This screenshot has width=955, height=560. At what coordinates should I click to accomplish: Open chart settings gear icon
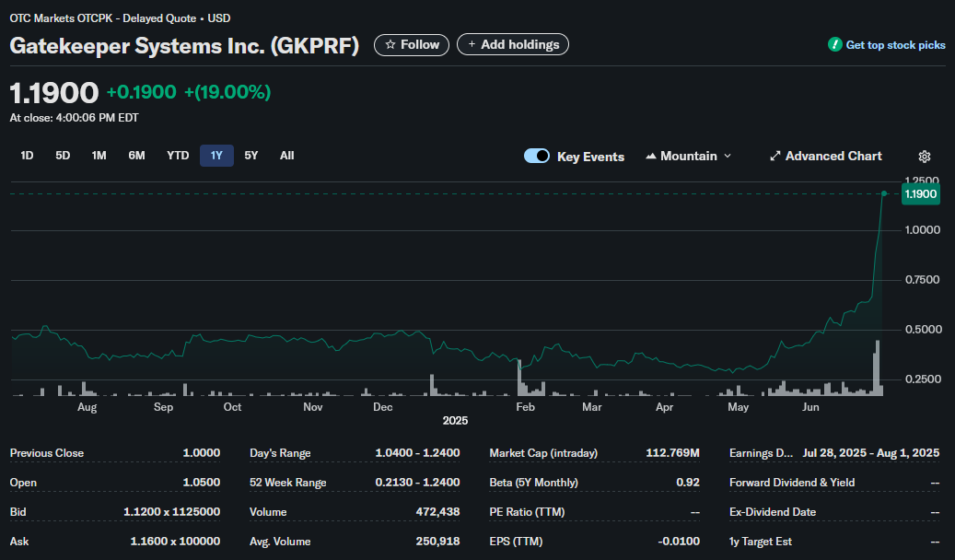925,157
